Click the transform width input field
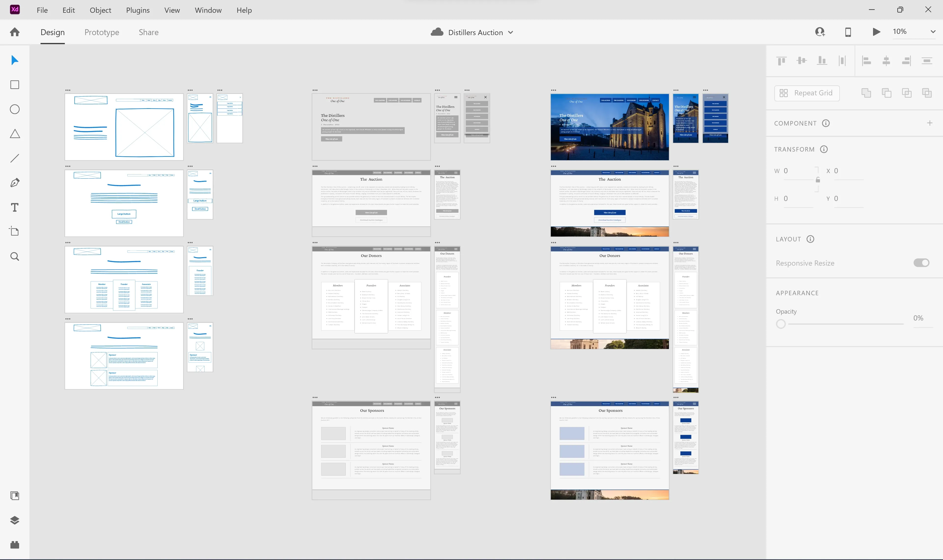Image resolution: width=943 pixels, height=560 pixels. pyautogui.click(x=798, y=171)
